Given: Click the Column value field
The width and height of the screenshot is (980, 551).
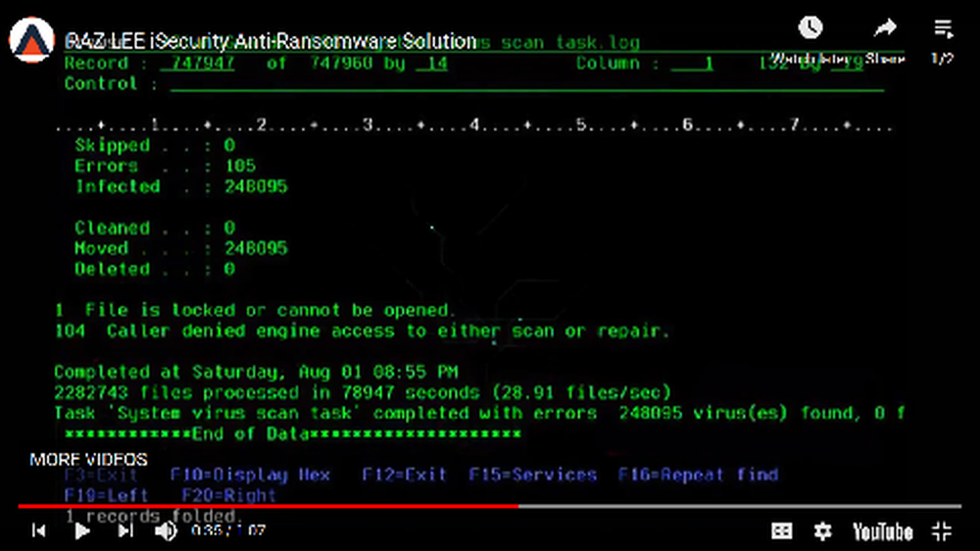Looking at the screenshot, I should [x=692, y=63].
